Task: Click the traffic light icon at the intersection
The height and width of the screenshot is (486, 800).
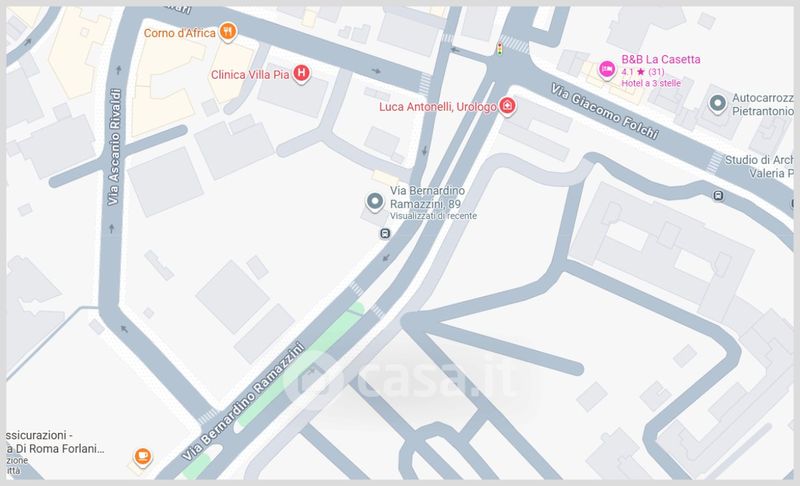Action: [499, 49]
